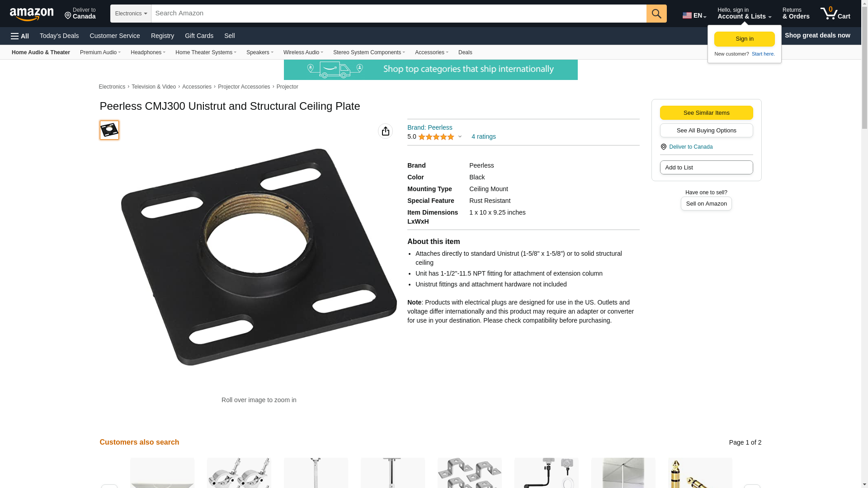Open the 4 ratings link
This screenshot has height=488, width=868.
click(483, 136)
